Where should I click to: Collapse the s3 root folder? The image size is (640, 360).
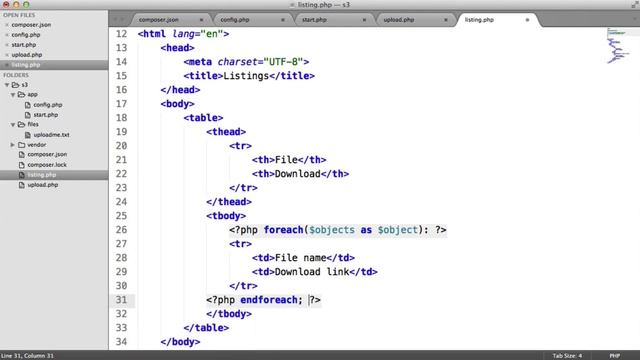pyautogui.click(x=7, y=85)
